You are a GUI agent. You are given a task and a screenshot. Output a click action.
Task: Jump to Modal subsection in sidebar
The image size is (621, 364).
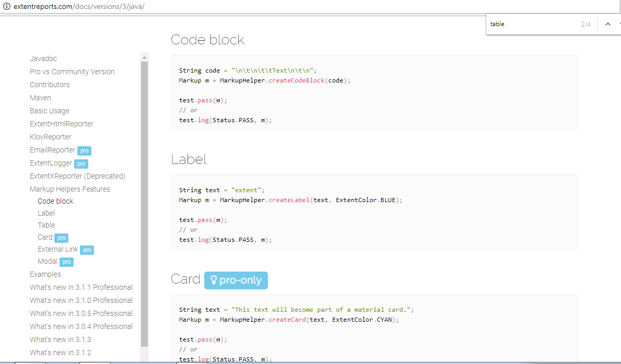(48, 262)
